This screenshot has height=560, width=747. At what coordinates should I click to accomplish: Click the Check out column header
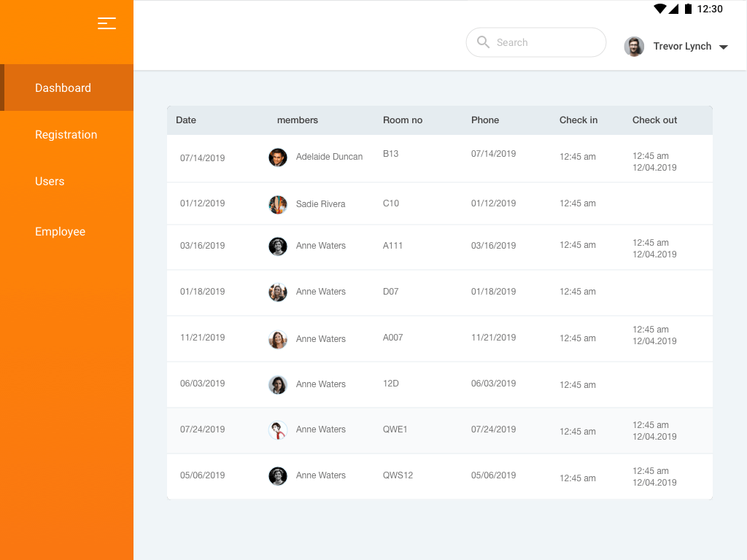[x=654, y=120]
